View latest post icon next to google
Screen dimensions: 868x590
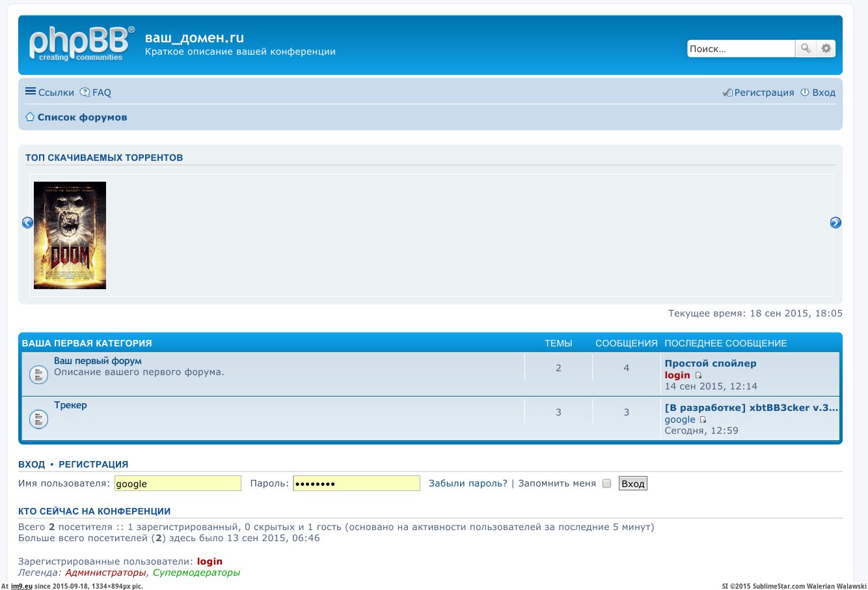(x=703, y=419)
